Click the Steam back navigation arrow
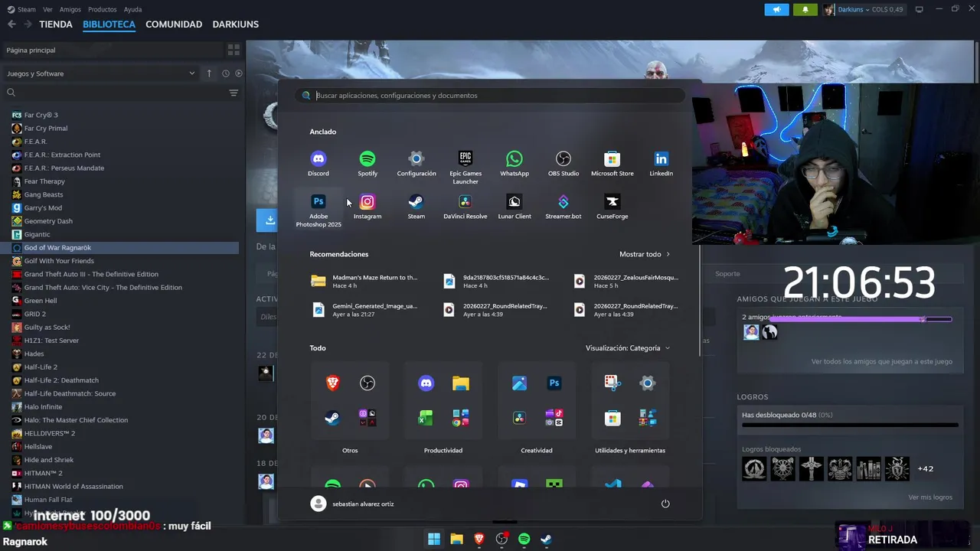The width and height of the screenshot is (980, 551). pos(11,24)
